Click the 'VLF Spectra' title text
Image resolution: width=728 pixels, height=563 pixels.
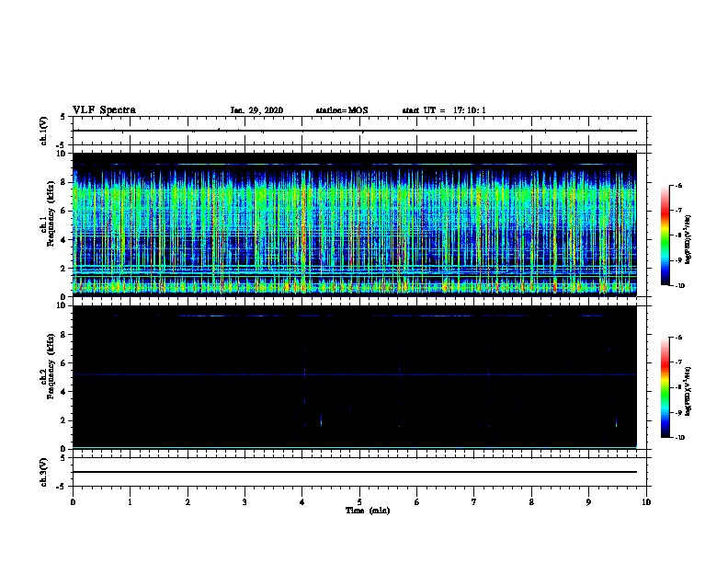point(104,110)
